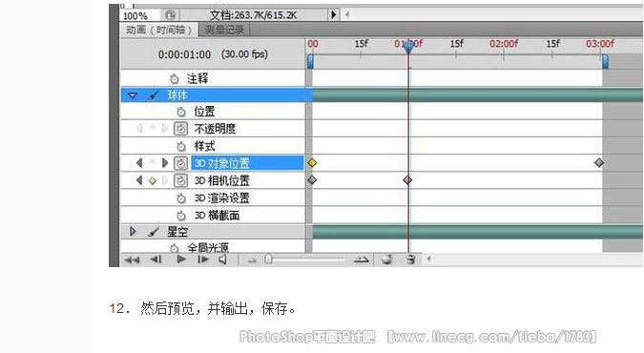This screenshot has height=353, width=644.
Task: Click the current time 0:00:01:00 display
Action: tap(184, 54)
